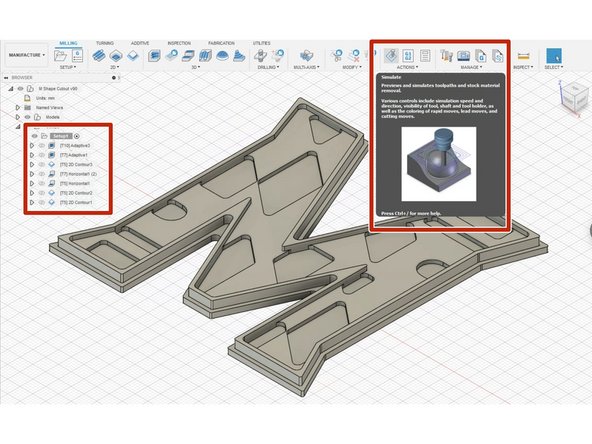Toggle visibility of Setup1
Image resolution: width=592 pixels, height=444 pixels.
[x=35, y=136]
